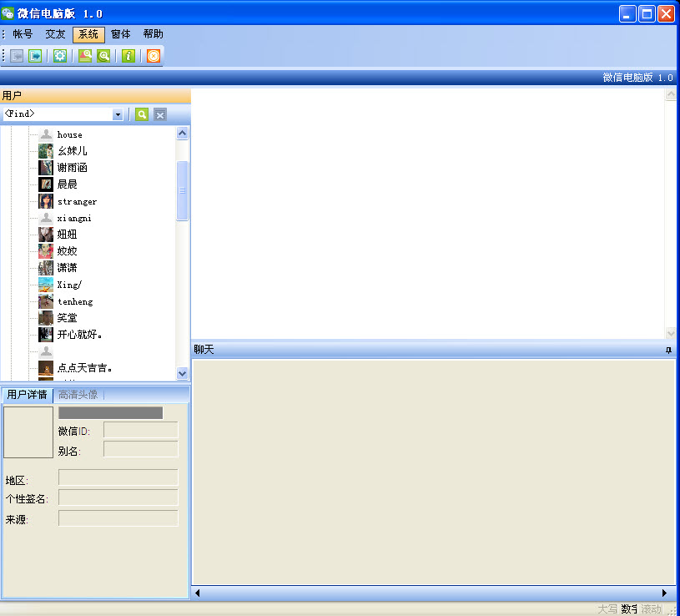Screen dimensions: 680x616
Task: Click the 来源 text field
Action: 118,518
